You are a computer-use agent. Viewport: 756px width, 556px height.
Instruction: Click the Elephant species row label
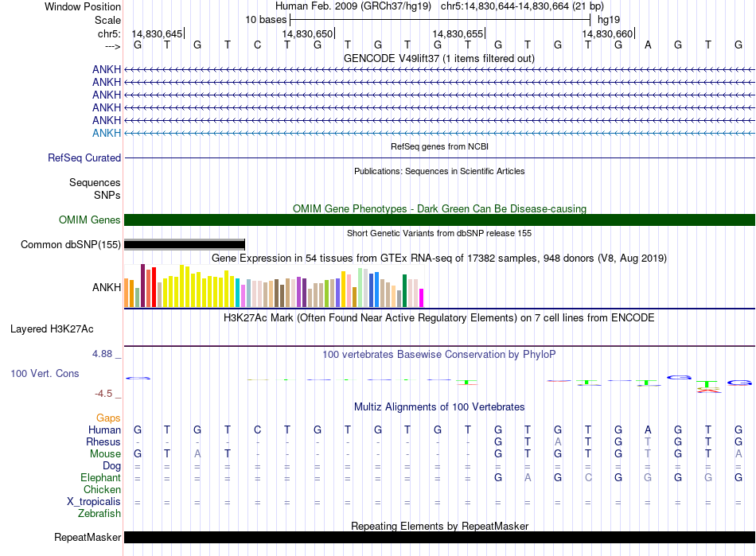click(x=100, y=478)
